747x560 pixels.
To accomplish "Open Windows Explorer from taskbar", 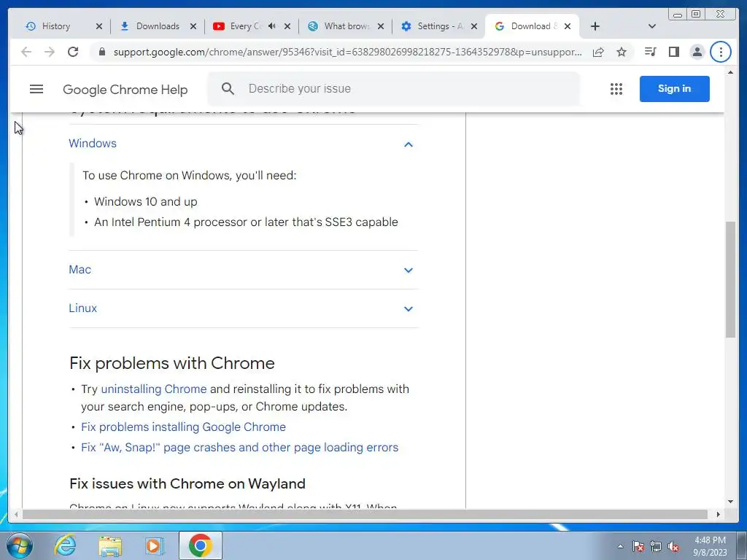I will click(110, 545).
